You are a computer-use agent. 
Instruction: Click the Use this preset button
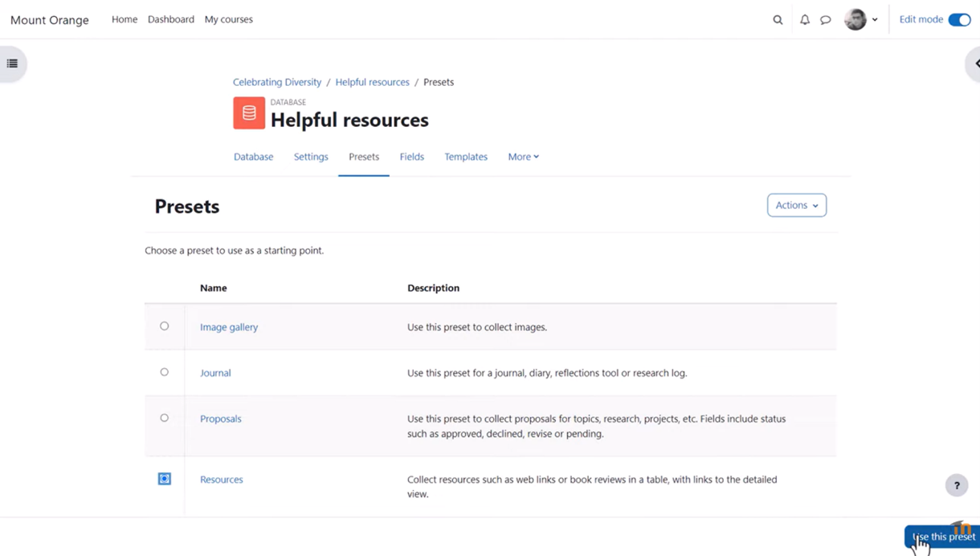[945, 537]
